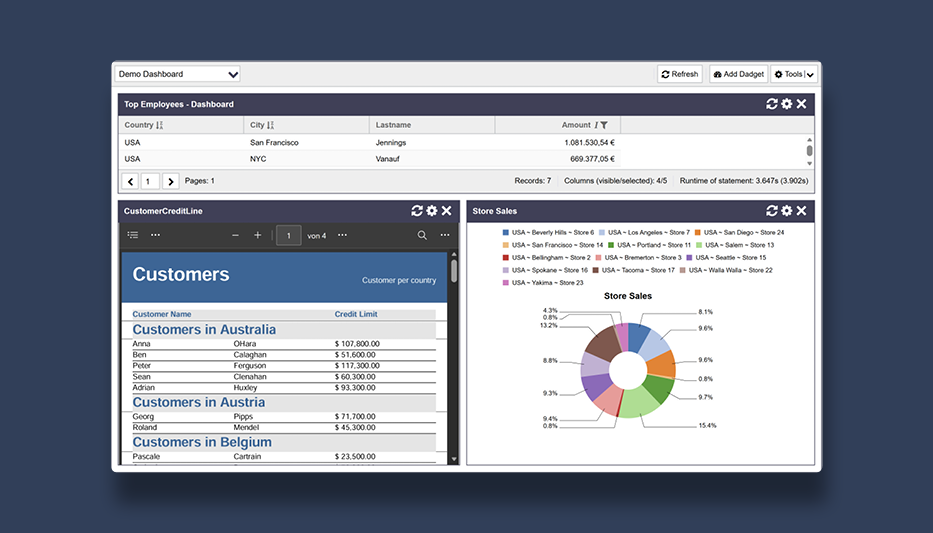Viewport: 933px width, 533px height.
Task: Toggle Los Angeles Store 7 legend swatch
Action: [x=602, y=233]
